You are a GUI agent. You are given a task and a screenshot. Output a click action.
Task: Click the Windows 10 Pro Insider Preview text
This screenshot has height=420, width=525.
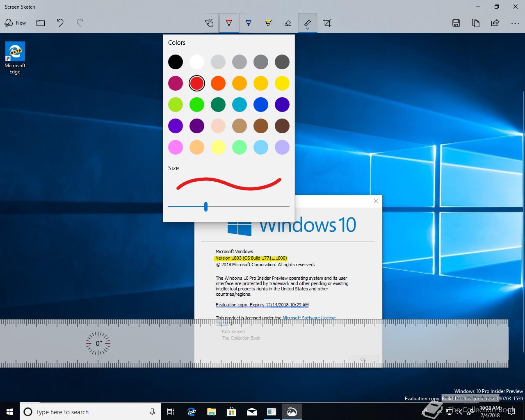point(488,391)
